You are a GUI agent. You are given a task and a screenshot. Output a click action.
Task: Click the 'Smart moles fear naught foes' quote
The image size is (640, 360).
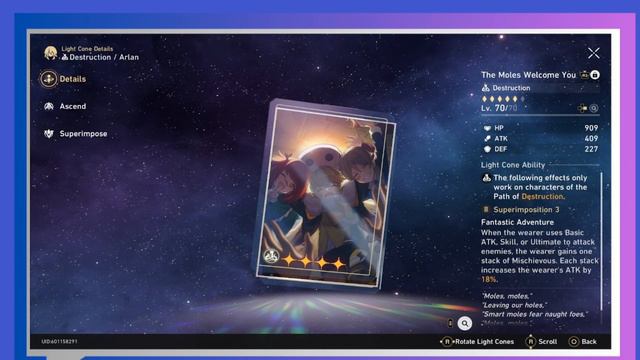(x=535, y=314)
